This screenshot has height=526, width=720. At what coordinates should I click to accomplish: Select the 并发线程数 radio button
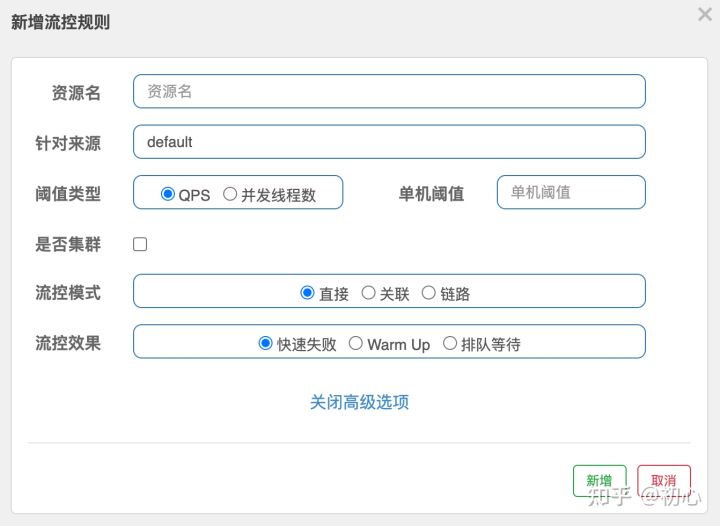[x=230, y=194]
